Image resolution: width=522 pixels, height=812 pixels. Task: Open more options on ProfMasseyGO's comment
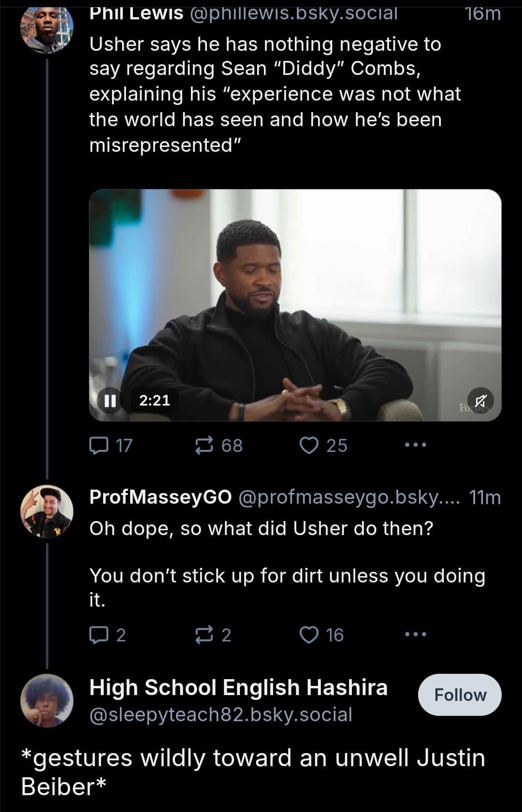pos(416,634)
